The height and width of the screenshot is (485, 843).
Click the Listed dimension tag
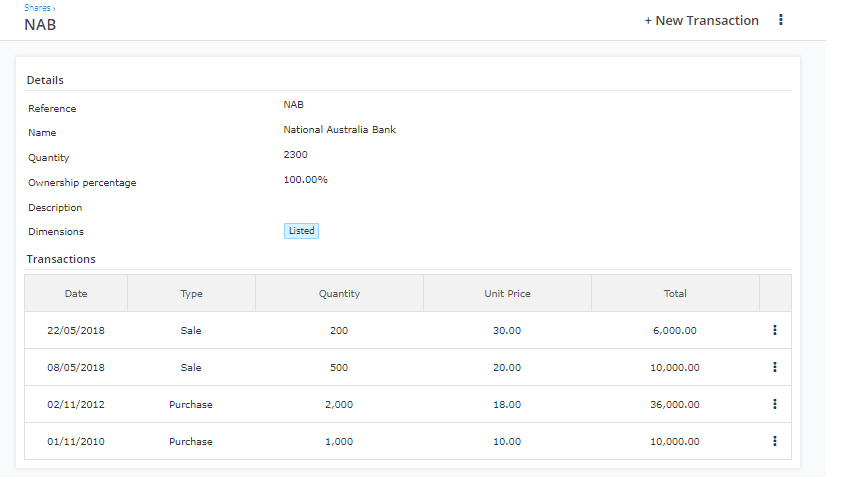point(301,231)
